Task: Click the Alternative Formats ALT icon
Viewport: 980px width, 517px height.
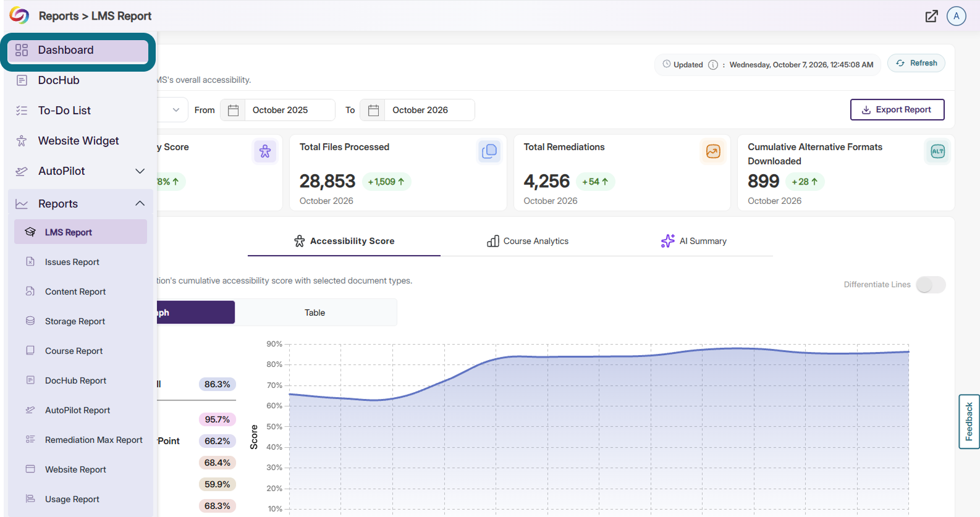Action: point(937,151)
